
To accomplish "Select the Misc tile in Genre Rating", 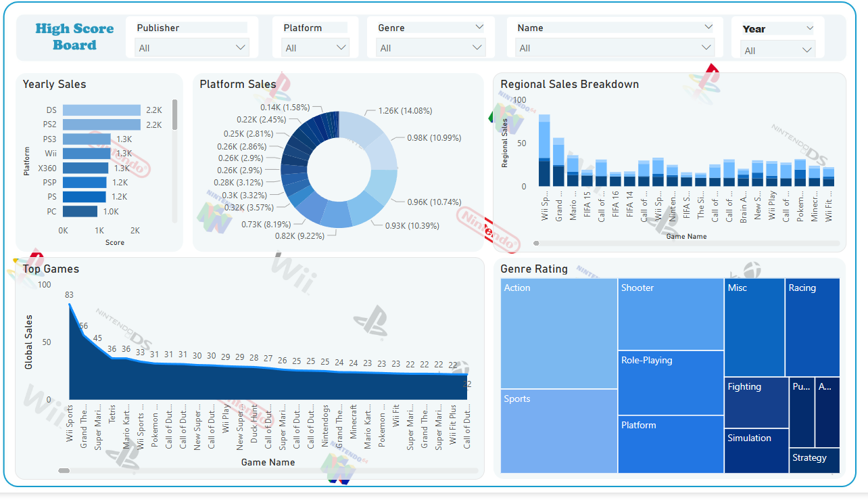I will click(754, 327).
